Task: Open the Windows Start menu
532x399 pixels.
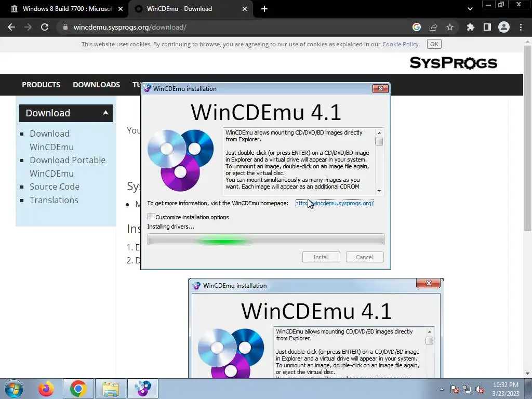Action: click(x=14, y=389)
